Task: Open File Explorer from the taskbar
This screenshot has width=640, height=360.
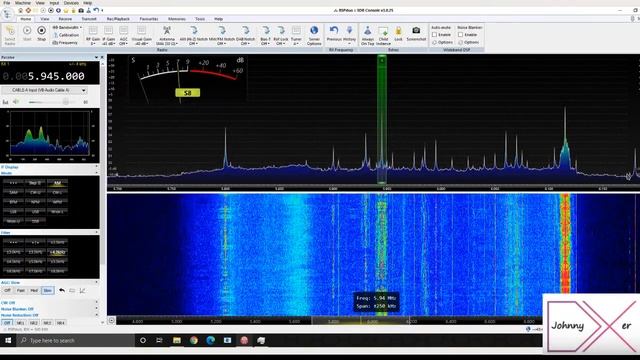Action: pyautogui.click(x=177, y=340)
